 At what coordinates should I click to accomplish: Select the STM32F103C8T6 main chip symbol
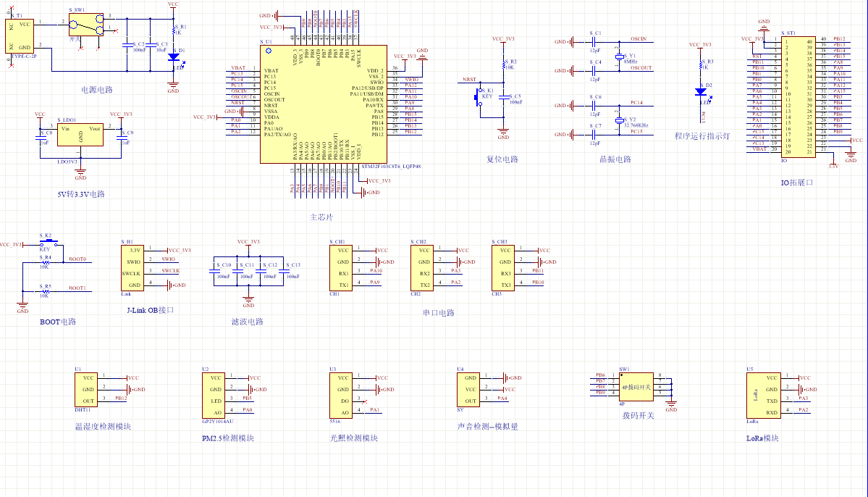coord(324,104)
